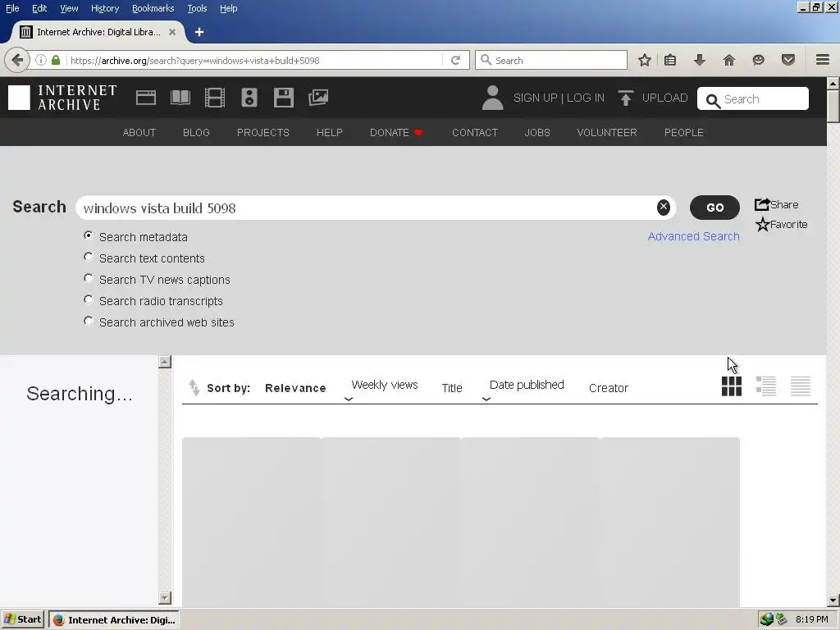Viewport: 840px width, 630px height.
Task: Select the Internet Archive browser tab
Action: pyautogui.click(x=98, y=32)
